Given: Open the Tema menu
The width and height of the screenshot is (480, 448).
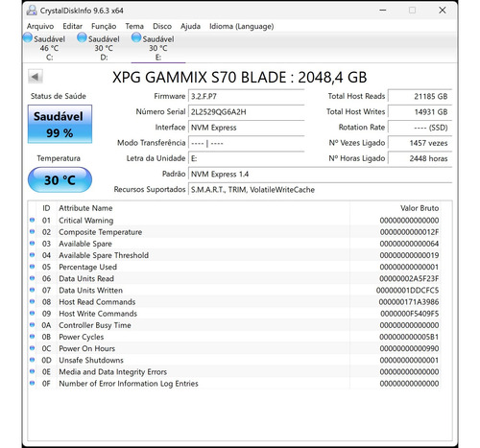Looking at the screenshot, I should tap(134, 26).
